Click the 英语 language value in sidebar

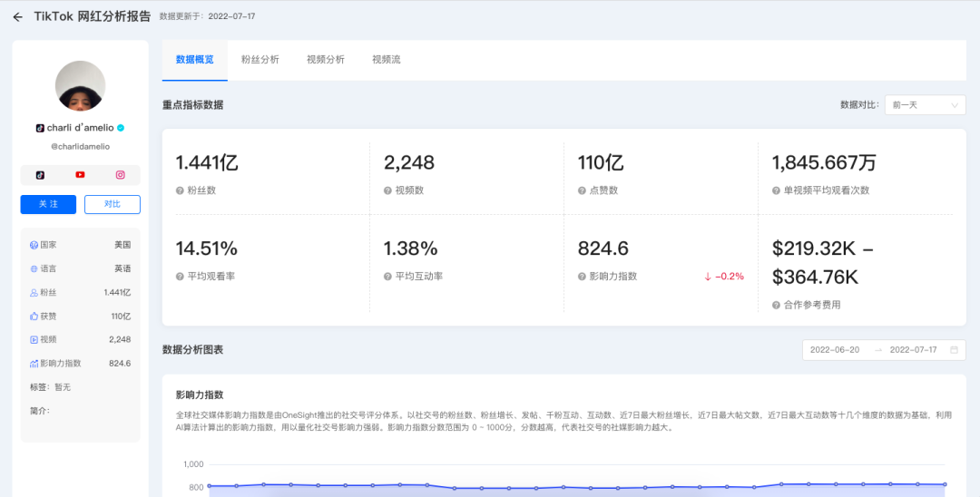[122, 268]
